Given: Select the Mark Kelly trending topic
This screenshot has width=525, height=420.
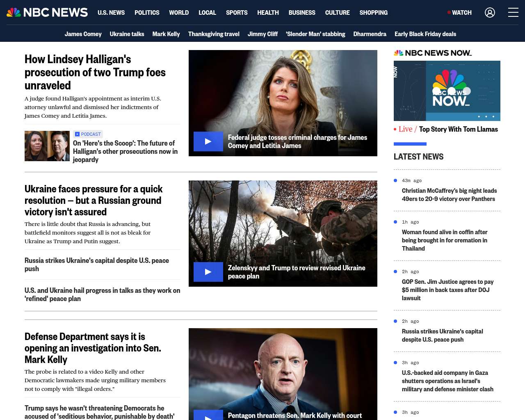Looking at the screenshot, I should (x=166, y=34).
